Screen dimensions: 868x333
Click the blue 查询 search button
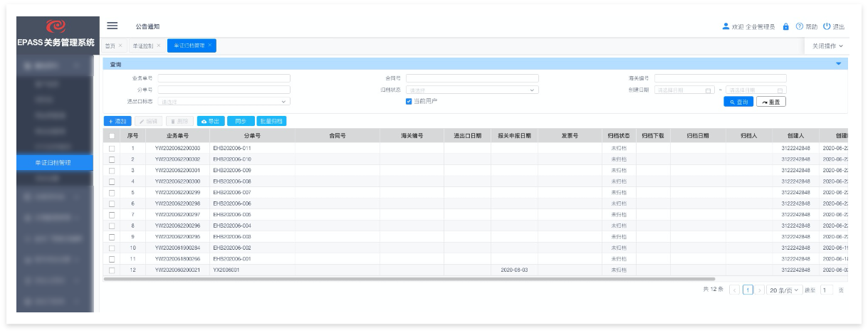coord(738,102)
